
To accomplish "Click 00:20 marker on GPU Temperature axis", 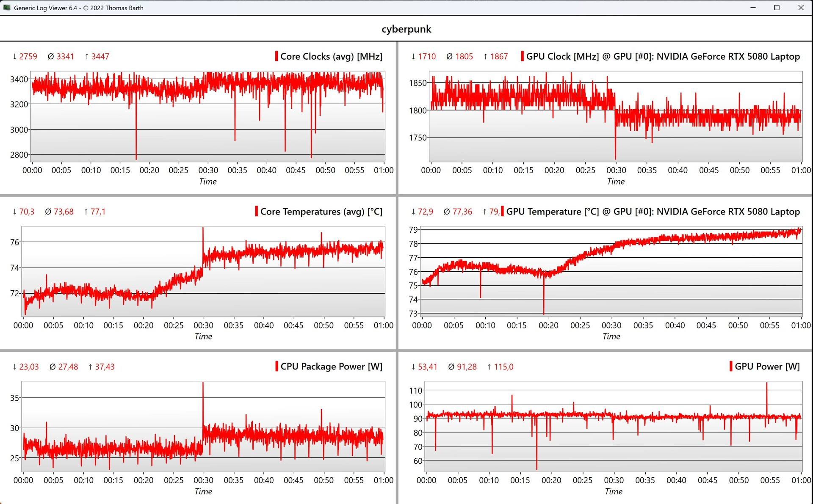I will coord(548,325).
